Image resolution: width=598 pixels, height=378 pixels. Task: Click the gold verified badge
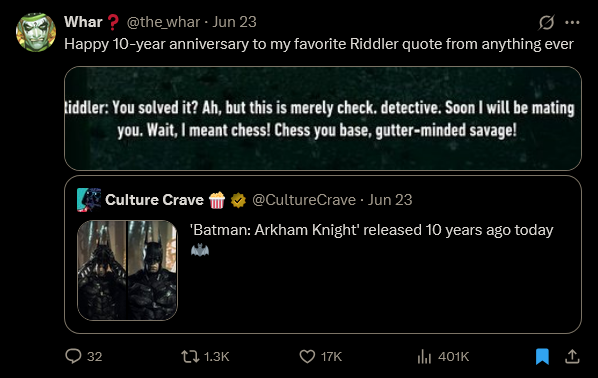(x=238, y=200)
